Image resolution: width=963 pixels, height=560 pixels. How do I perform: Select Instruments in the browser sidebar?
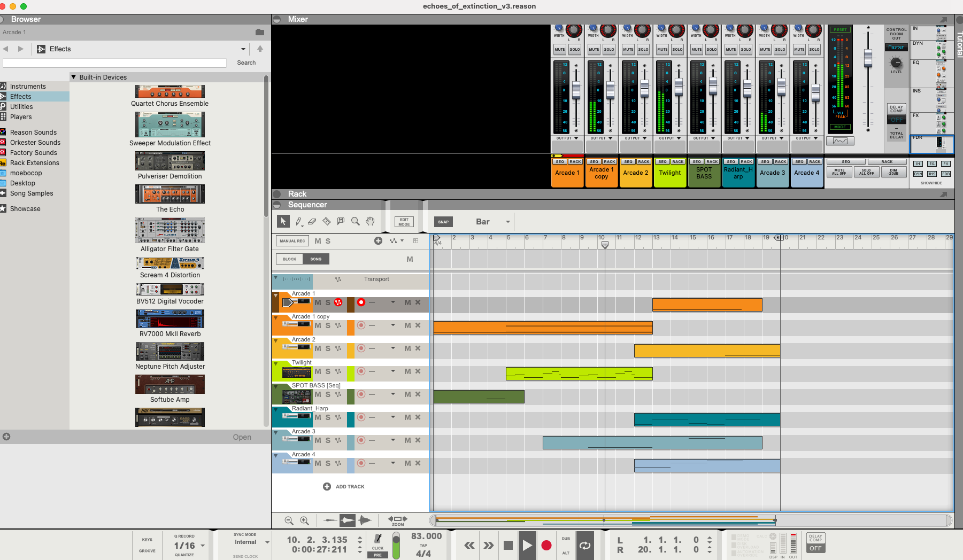(28, 86)
